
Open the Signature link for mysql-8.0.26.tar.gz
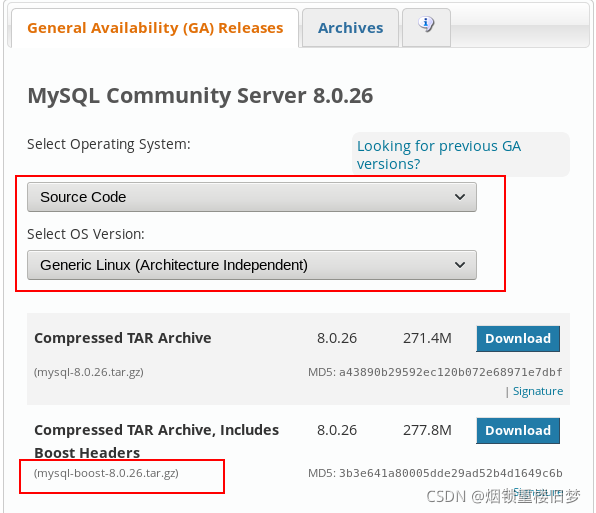pyautogui.click(x=538, y=391)
